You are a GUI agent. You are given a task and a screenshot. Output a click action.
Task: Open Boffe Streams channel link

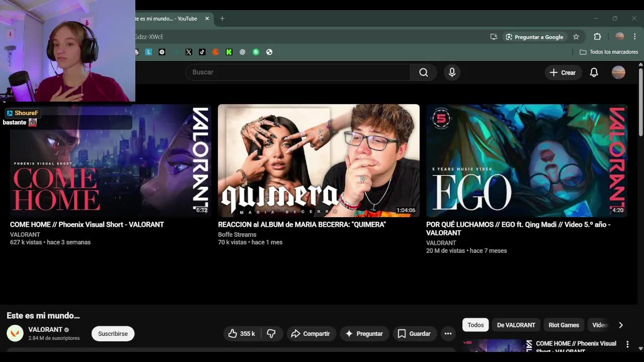click(x=237, y=235)
